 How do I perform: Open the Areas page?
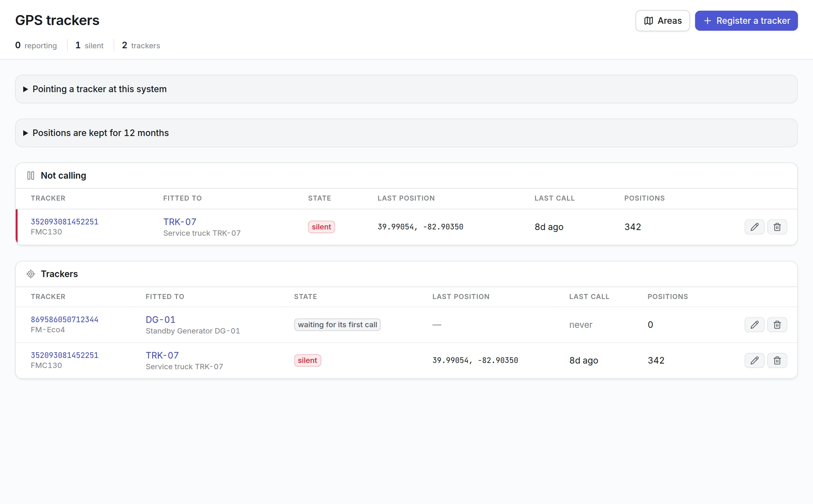coord(662,21)
